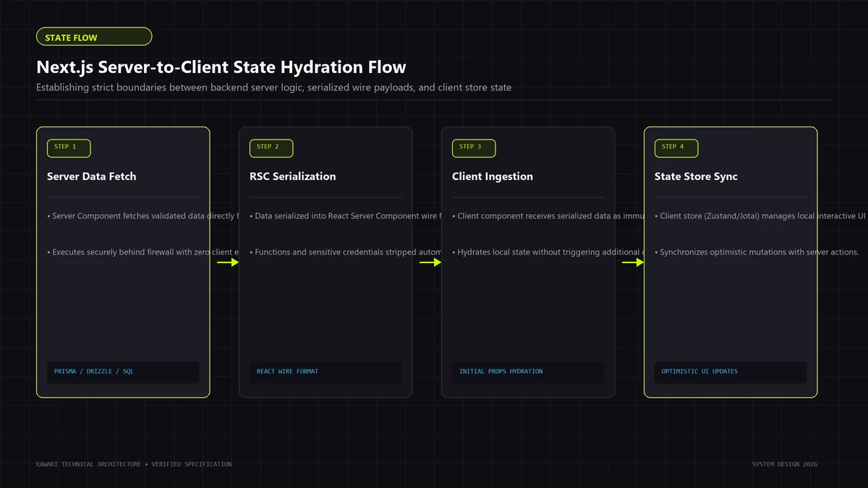Image resolution: width=868 pixels, height=488 pixels.
Task: Click the REACT WIRE FORMAT tag
Action: (325, 372)
